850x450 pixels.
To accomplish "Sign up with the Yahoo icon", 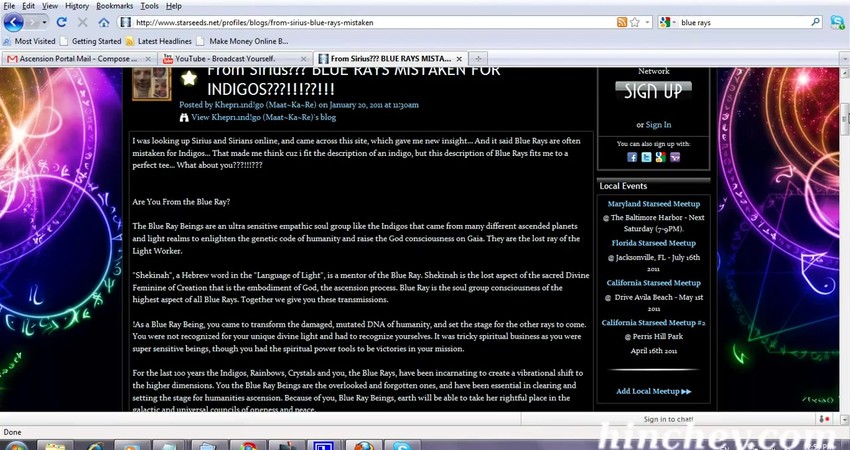I will [675, 157].
